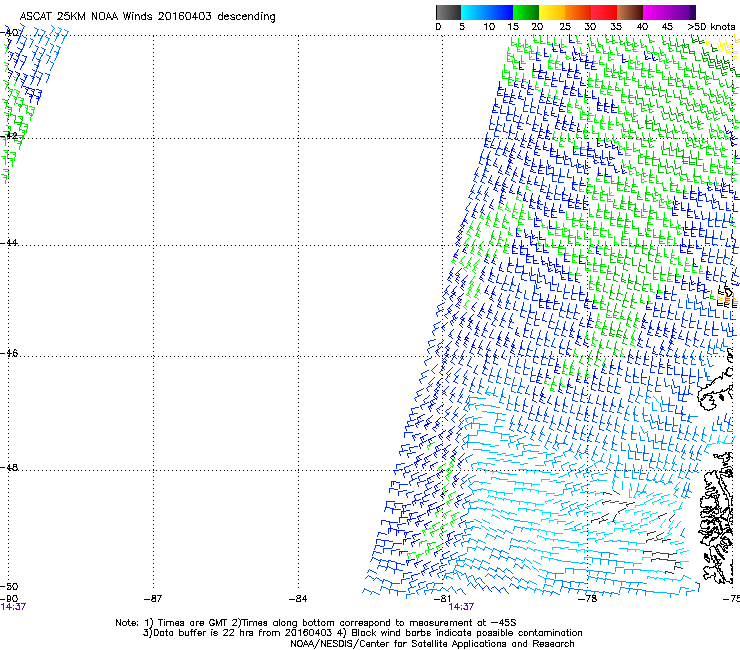Screen dimensions: 740x650
Task: Click the legend scale label '25'
Action: point(565,27)
